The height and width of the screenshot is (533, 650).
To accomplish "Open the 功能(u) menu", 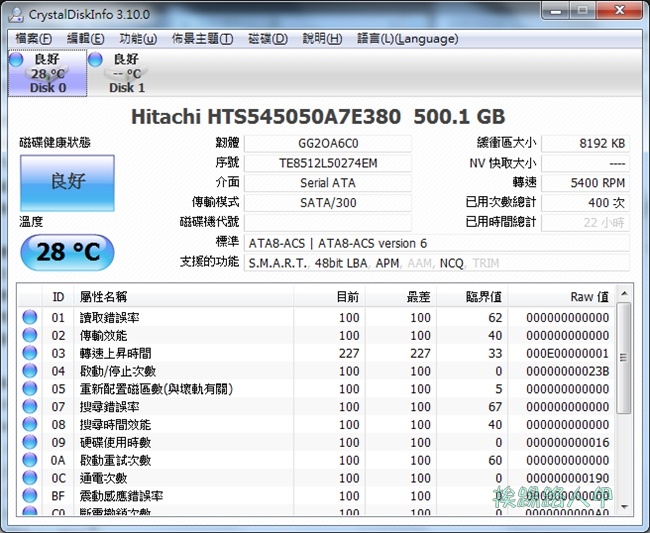I will [x=138, y=39].
